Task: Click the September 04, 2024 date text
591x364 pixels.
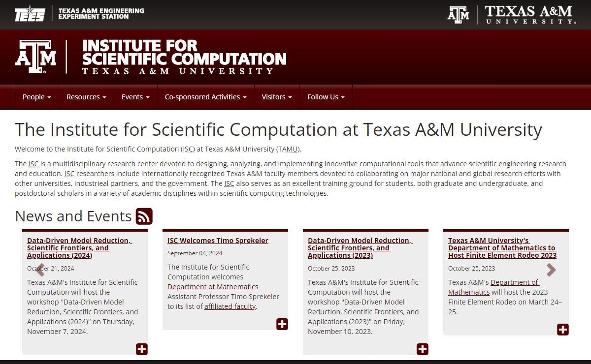Action: pos(195,253)
